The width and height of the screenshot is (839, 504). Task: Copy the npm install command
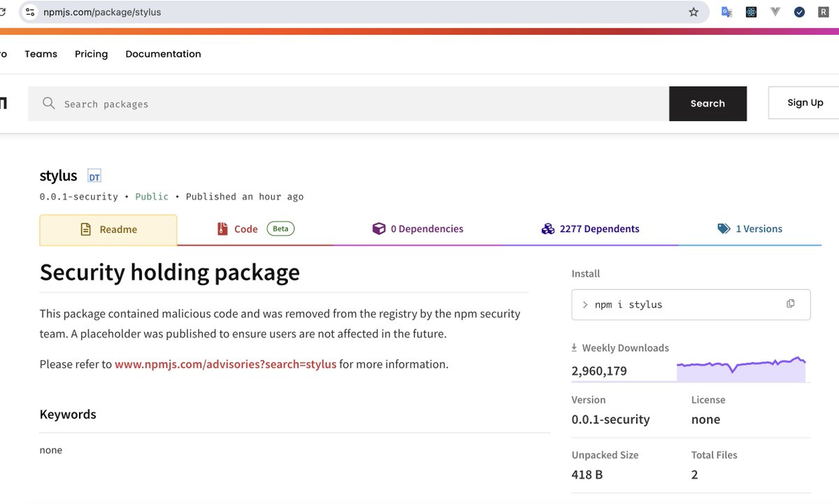point(791,303)
